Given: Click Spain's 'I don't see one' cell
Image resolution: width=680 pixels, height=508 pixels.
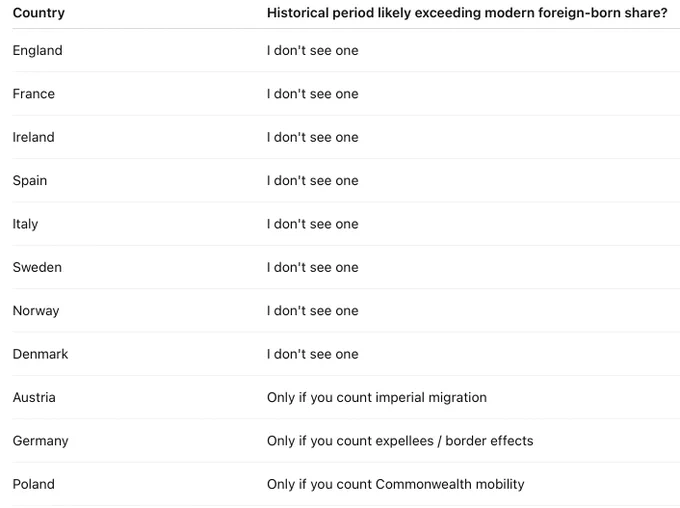Looking at the screenshot, I should [x=313, y=180].
